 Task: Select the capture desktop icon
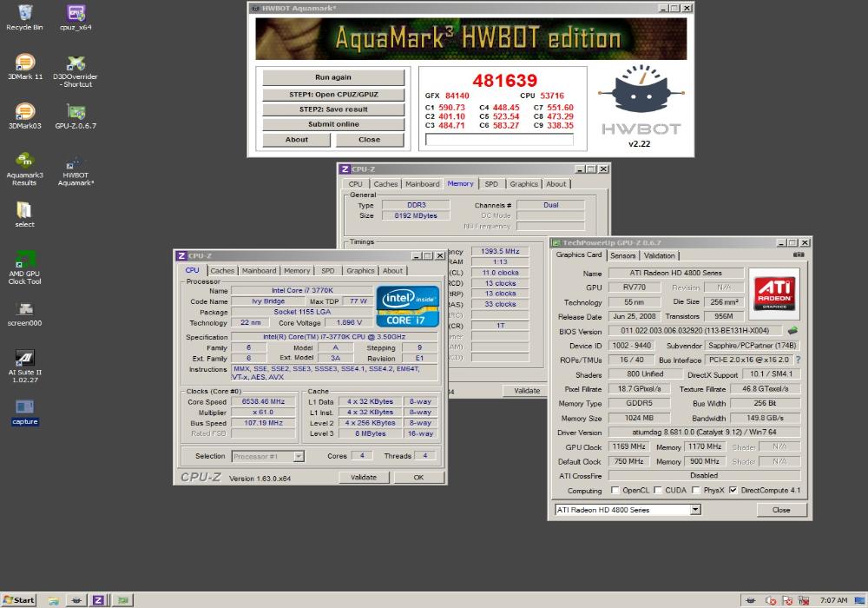[x=24, y=413]
